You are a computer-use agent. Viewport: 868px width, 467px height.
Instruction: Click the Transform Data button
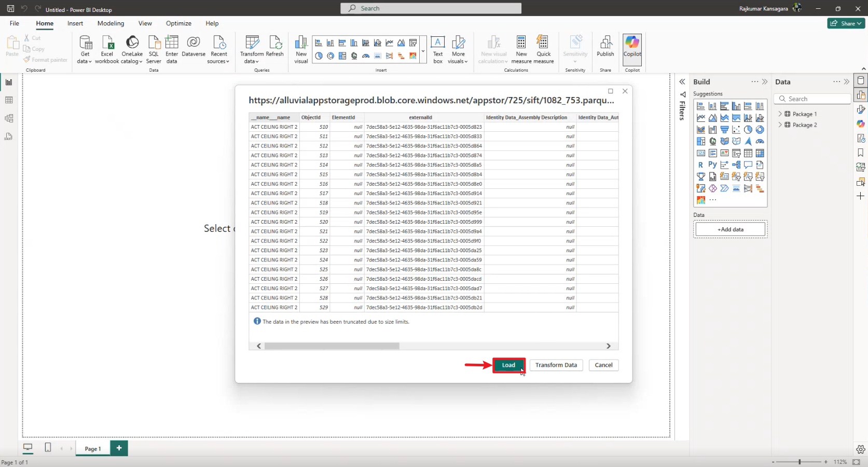coord(556,365)
